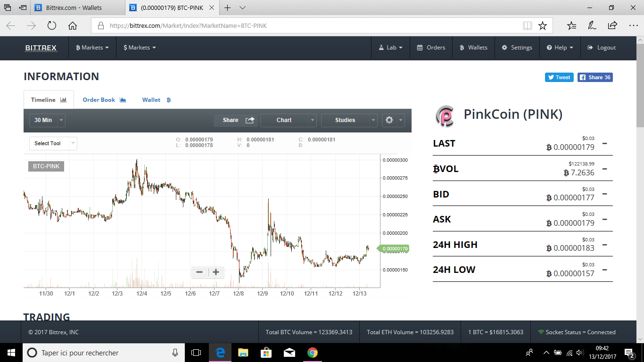
Task: Click the browser share icon
Action: pyautogui.click(x=612, y=25)
